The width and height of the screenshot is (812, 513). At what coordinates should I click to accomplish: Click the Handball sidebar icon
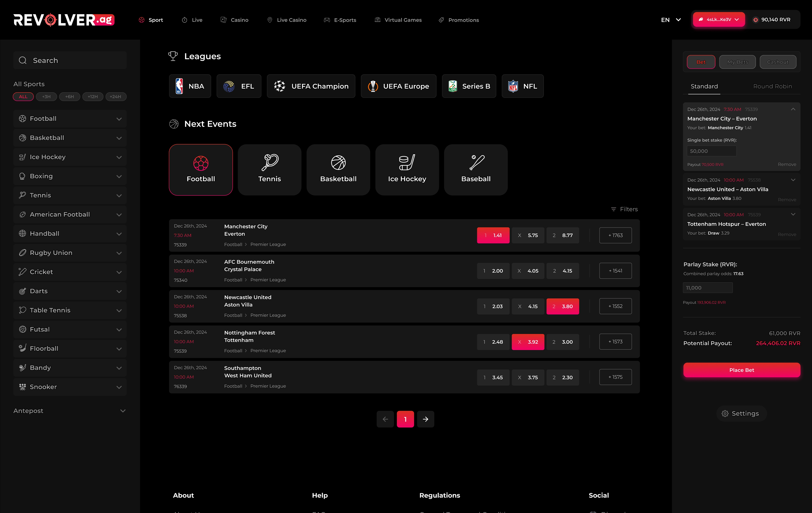[22, 233]
